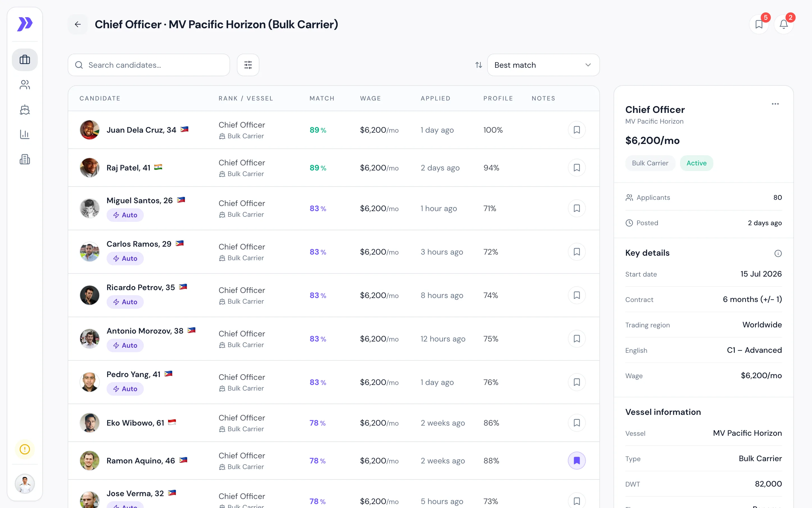This screenshot has height=508, width=812.
Task: Open the briefcase jobs section in sidebar
Action: tap(25, 60)
